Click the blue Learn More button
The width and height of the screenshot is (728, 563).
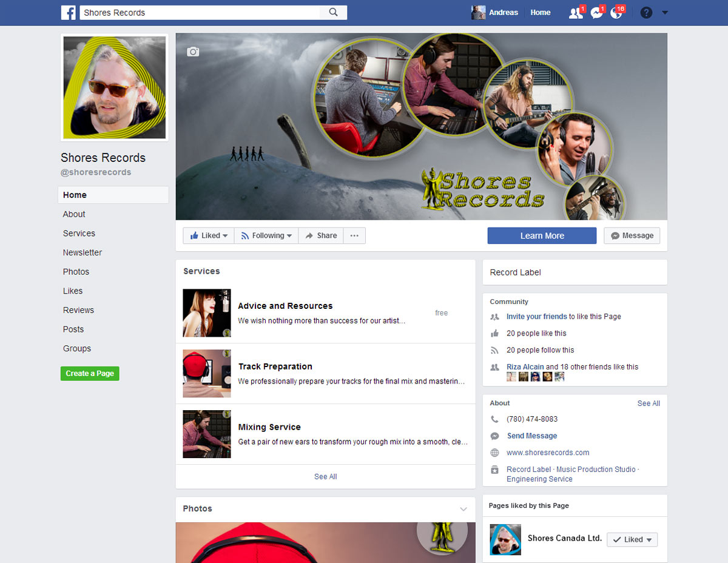542,236
